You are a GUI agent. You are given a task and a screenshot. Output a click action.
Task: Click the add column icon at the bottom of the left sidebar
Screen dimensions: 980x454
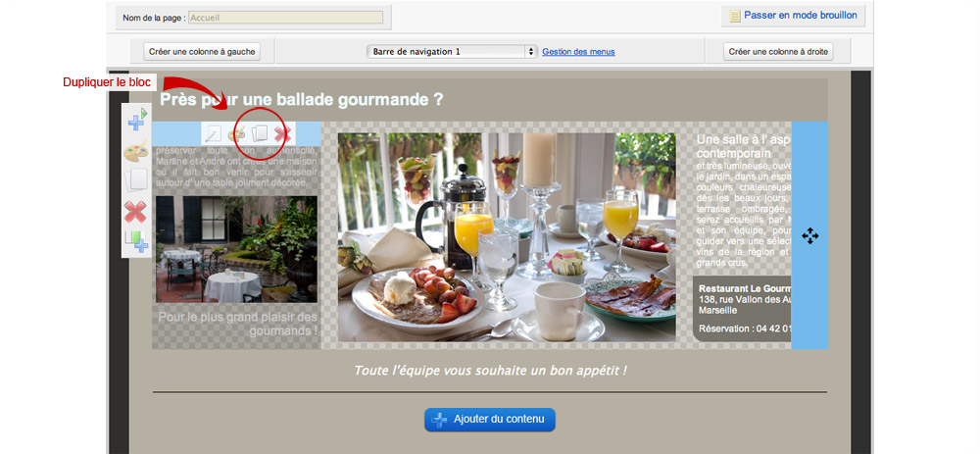[x=136, y=241]
